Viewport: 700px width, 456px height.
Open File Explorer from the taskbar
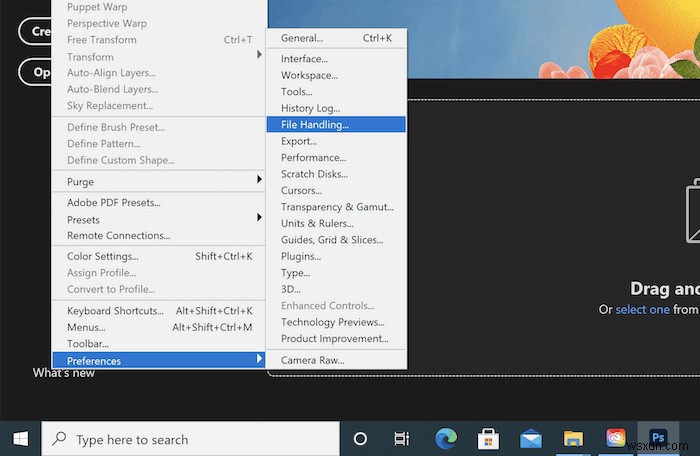pyautogui.click(x=573, y=439)
